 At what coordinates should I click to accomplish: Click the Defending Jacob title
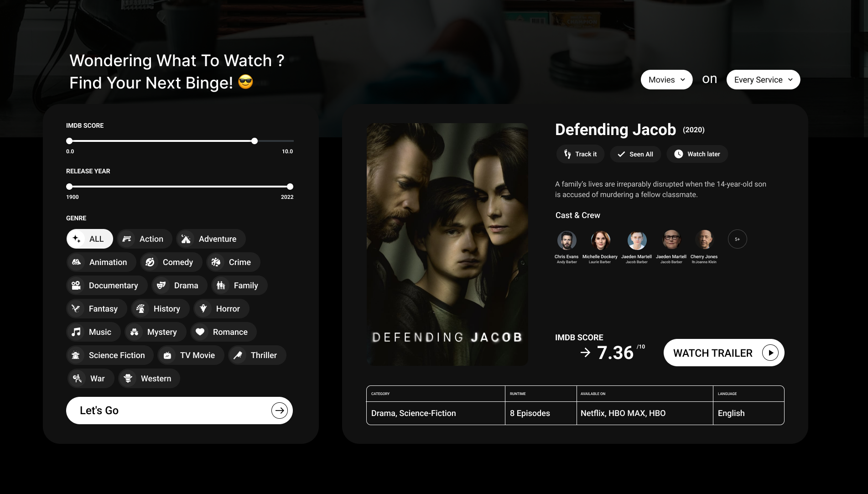tap(615, 130)
